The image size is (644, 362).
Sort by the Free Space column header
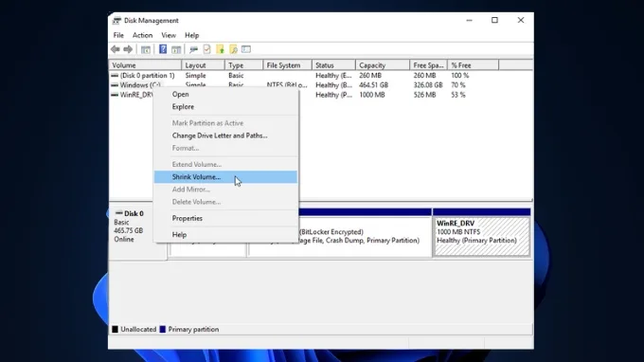[428, 65]
